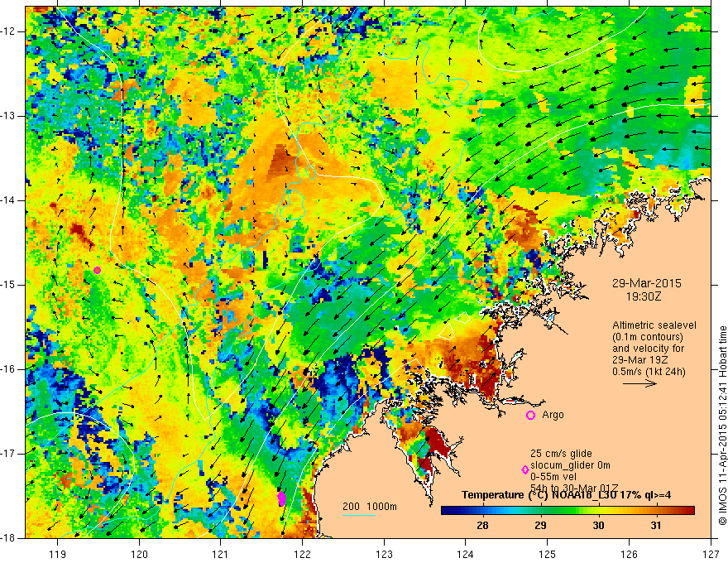Image resolution: width=728 pixels, height=563 pixels.
Task: Click the magenta glider diamond legend marker
Action: 525,470
